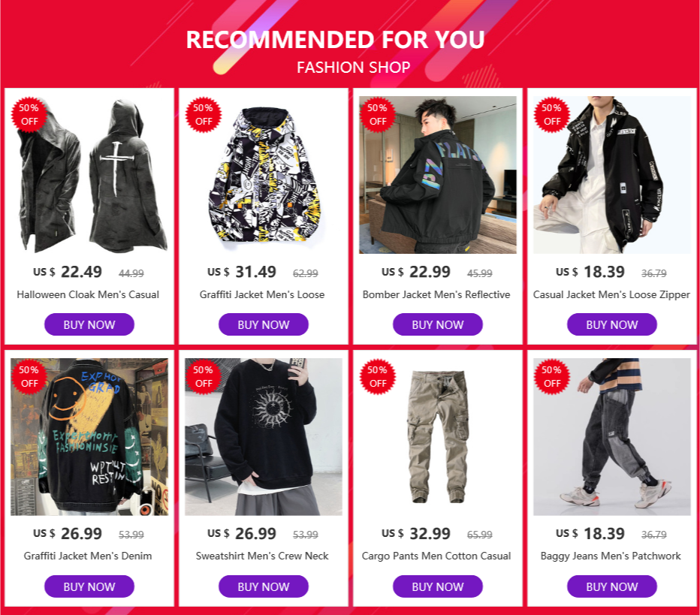Screen dimensions: 700x615
Task: Buy now the Sweatshirt Men's Crew Neck
Action: (264, 586)
